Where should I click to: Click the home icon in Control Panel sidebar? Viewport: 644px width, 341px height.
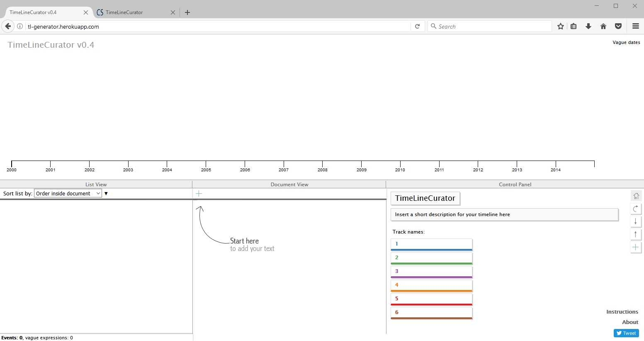[636, 196]
